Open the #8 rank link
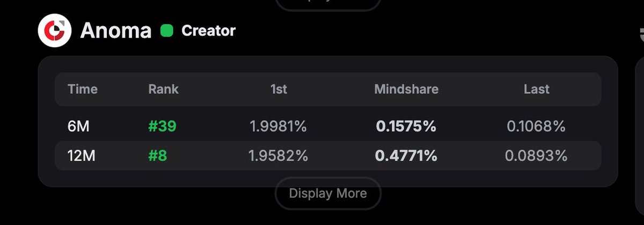This screenshot has height=225, width=644. [158, 156]
